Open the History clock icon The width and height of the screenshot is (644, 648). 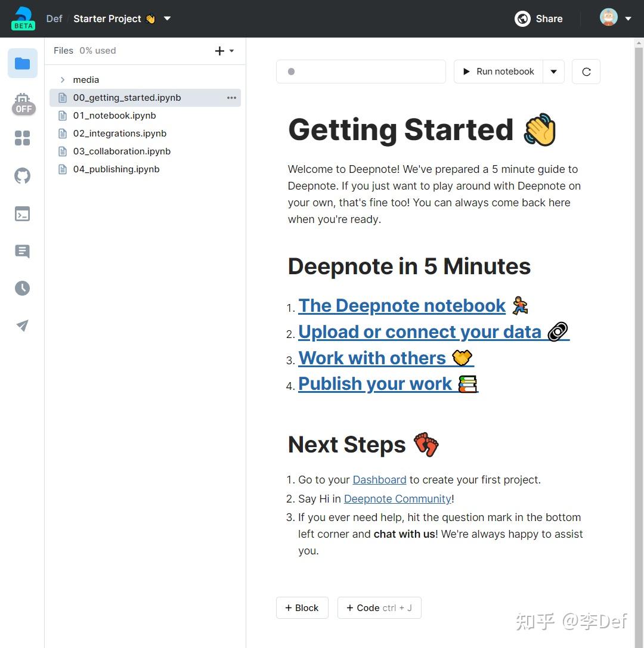coord(22,288)
